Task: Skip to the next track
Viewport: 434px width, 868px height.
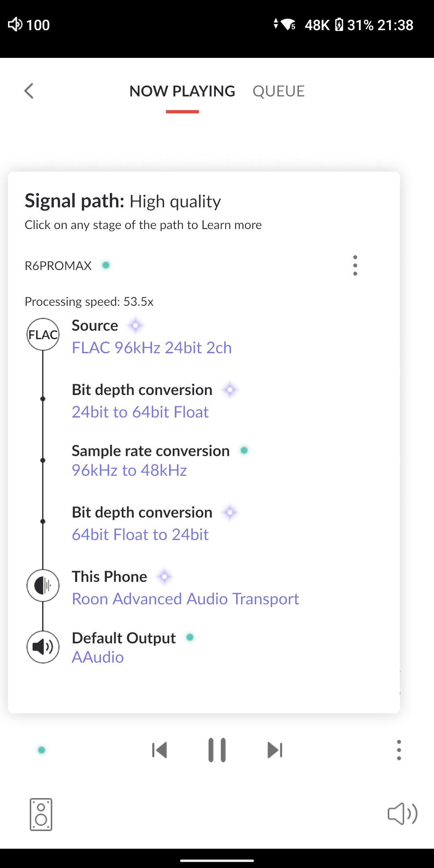Action: pyautogui.click(x=275, y=750)
